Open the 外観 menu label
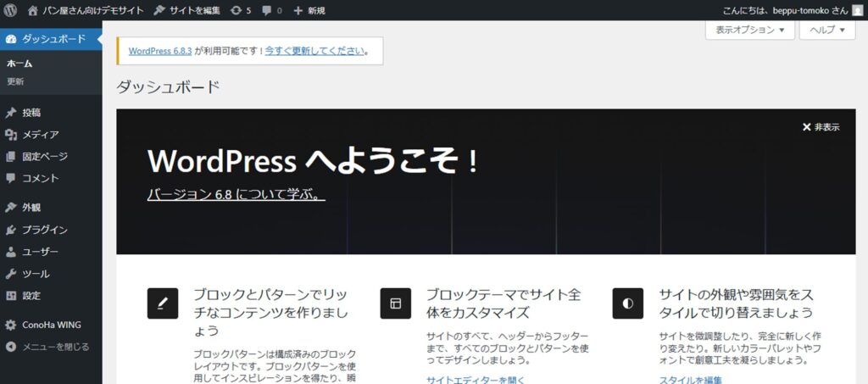The height and width of the screenshot is (384, 868). 31,208
